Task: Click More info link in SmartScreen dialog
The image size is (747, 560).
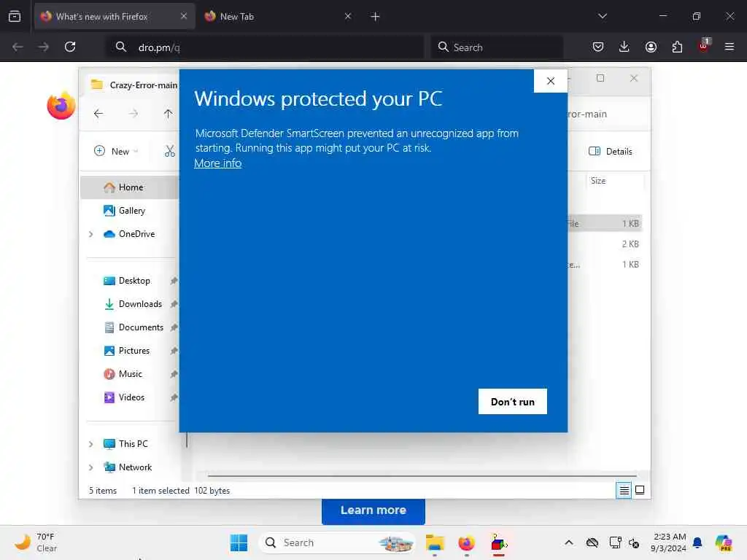Action: coord(217,163)
